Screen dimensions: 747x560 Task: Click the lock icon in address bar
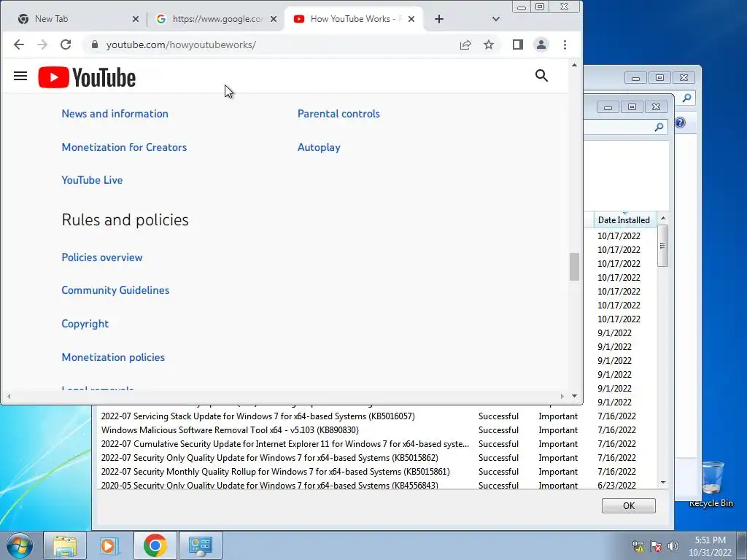[x=94, y=44]
